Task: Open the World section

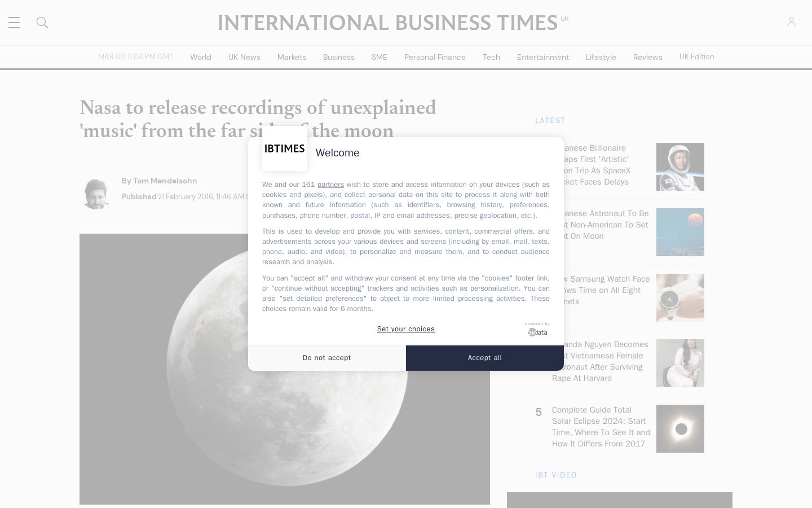Action: tap(201, 57)
